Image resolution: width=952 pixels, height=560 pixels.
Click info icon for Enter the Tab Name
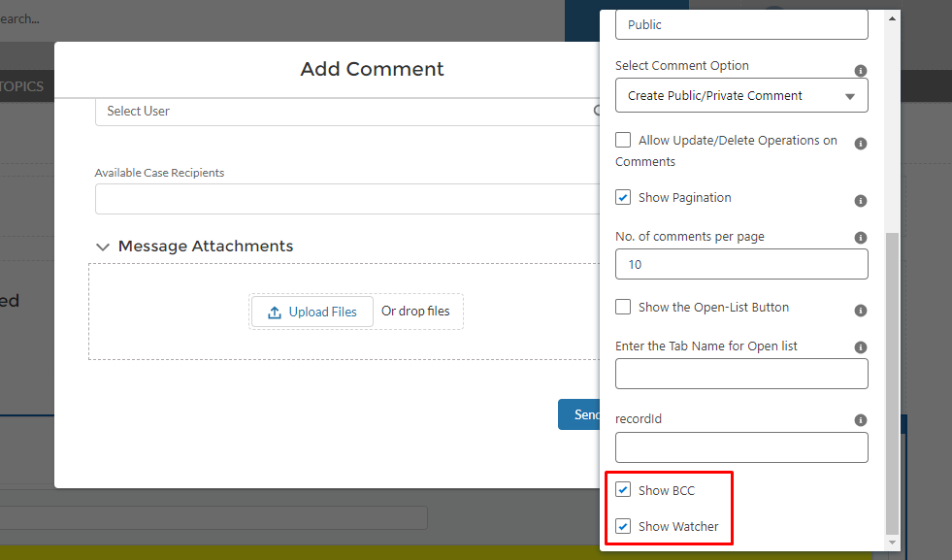click(x=860, y=347)
